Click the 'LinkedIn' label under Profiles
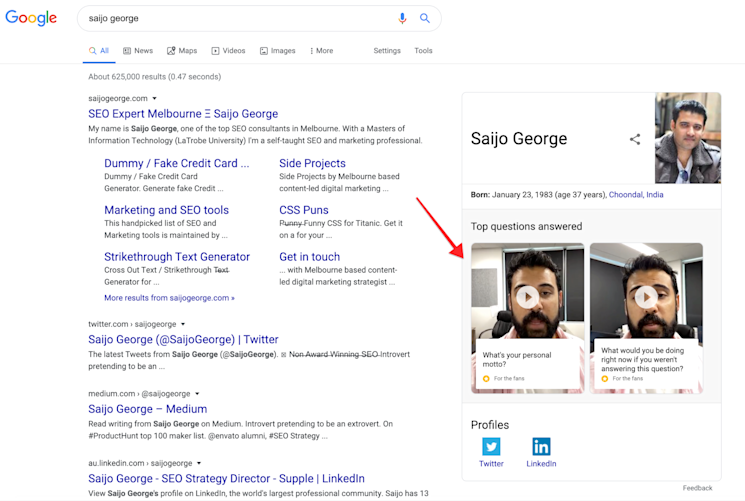Screen dimensions: 745x501 (541, 463)
